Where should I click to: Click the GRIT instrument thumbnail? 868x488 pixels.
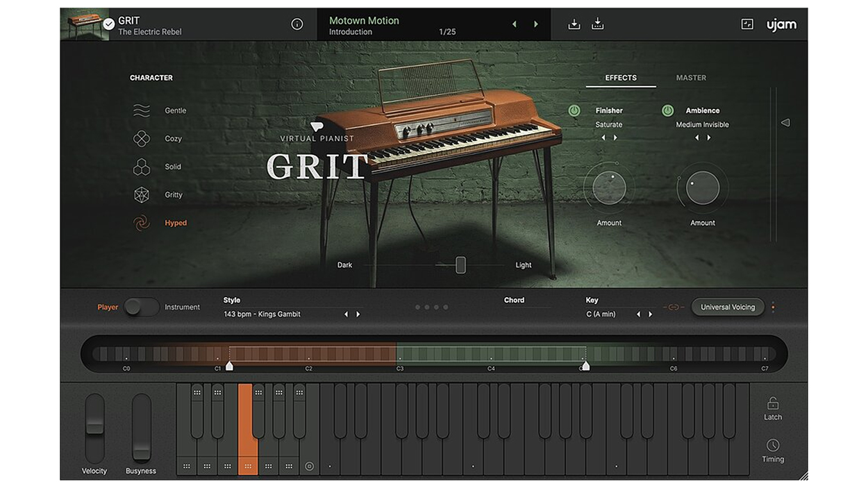(x=84, y=24)
